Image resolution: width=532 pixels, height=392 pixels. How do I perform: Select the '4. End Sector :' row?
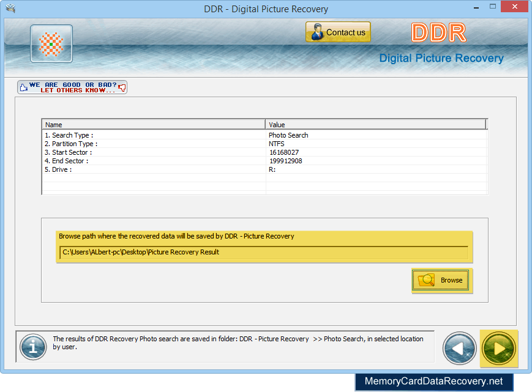pos(264,161)
